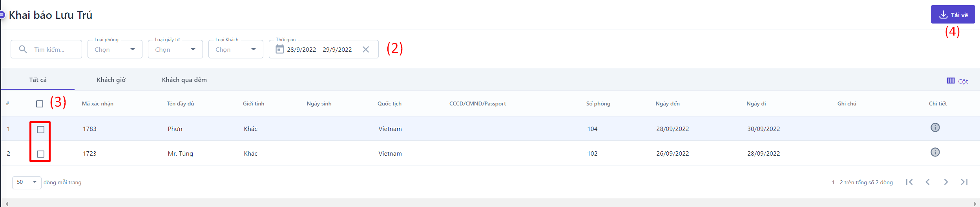This screenshot has height=207, width=980.
Task: Check the box for booking 1783
Action: pyautogui.click(x=40, y=129)
